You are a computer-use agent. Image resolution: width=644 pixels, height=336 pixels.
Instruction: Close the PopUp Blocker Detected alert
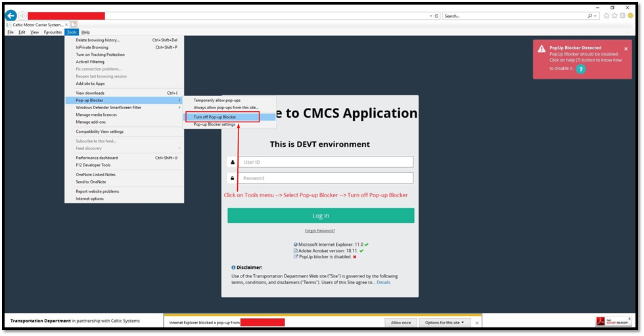click(x=626, y=49)
